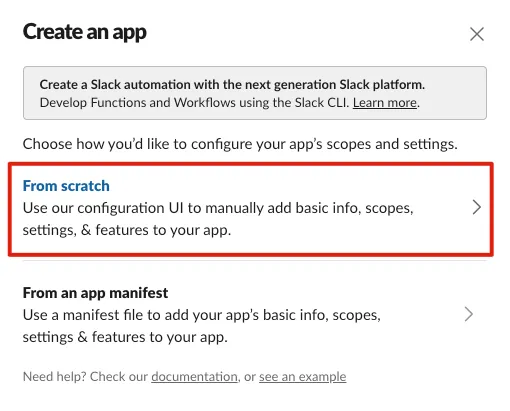
Task: Click the From scratch chevron arrow
Action: (477, 207)
